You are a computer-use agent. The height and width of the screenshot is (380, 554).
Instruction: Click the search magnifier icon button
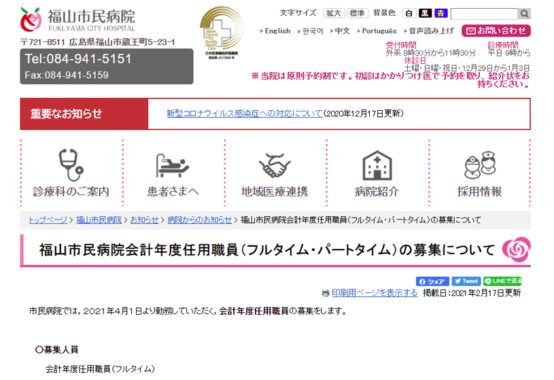coord(524,14)
